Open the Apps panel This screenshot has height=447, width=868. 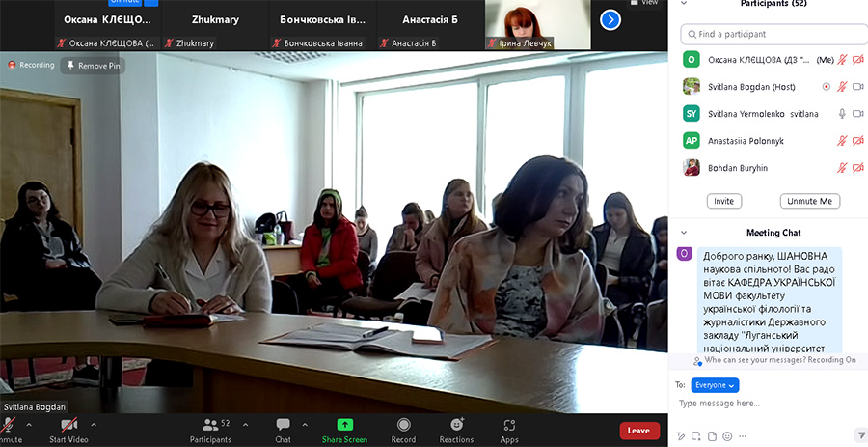pyautogui.click(x=509, y=431)
